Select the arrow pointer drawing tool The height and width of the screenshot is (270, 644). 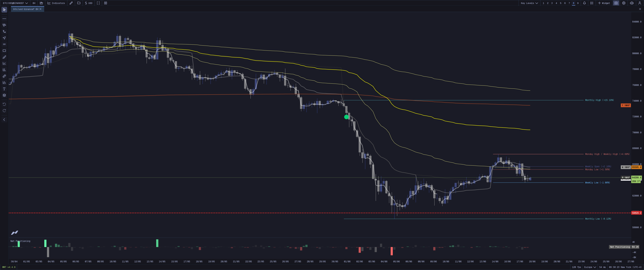(4, 38)
